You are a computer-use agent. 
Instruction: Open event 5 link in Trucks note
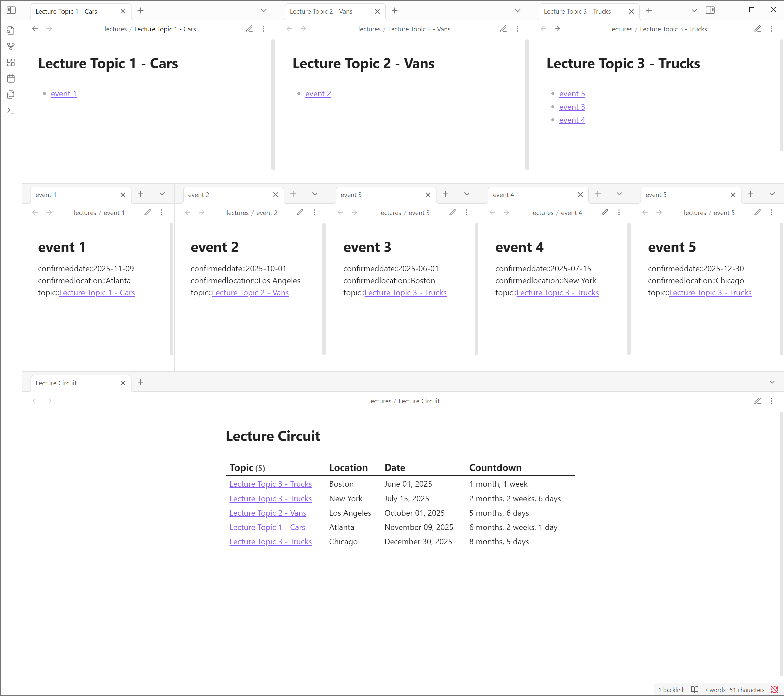[x=572, y=94]
